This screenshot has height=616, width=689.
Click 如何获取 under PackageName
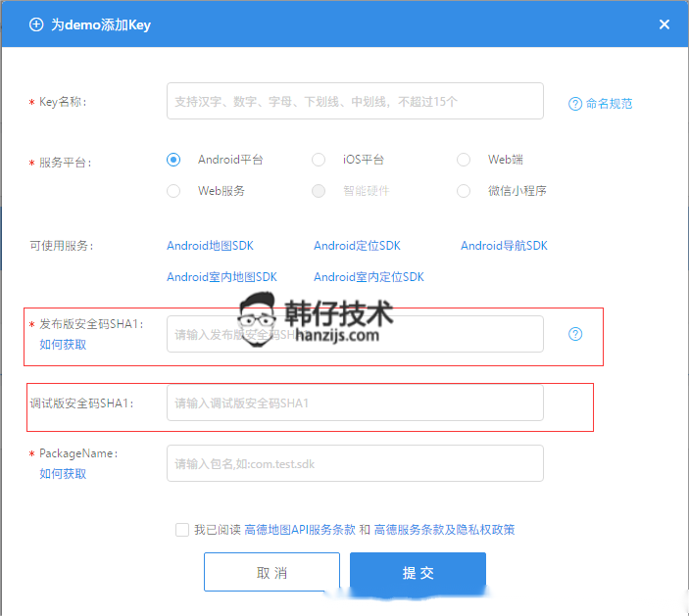coord(63,474)
